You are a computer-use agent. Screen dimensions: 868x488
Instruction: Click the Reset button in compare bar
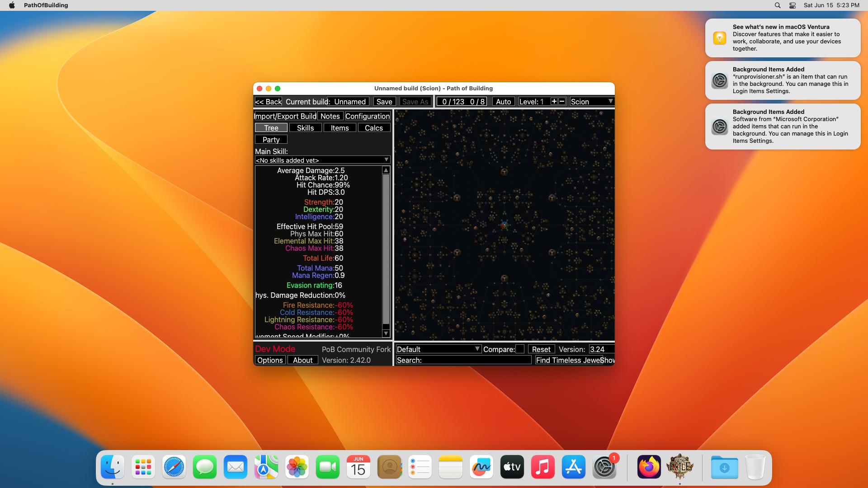pyautogui.click(x=541, y=349)
